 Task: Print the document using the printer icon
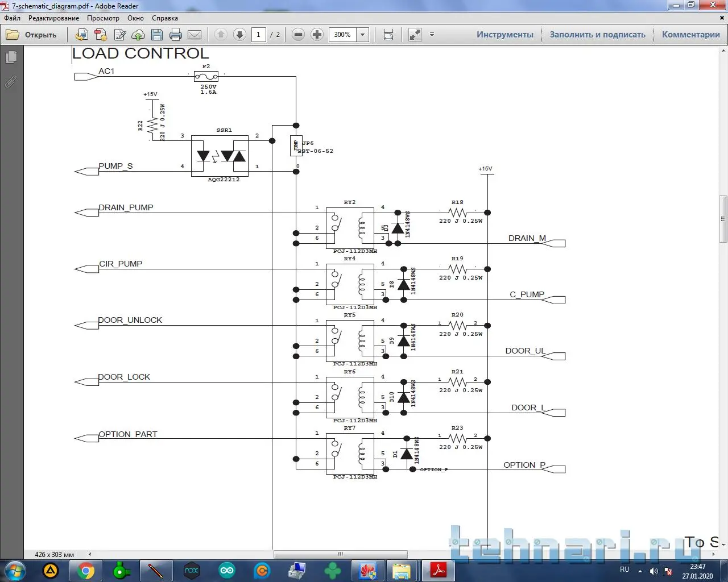pos(176,35)
